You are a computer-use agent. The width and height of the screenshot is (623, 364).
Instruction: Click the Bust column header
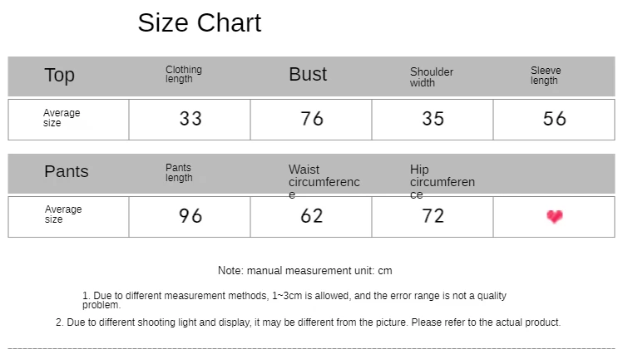(308, 74)
